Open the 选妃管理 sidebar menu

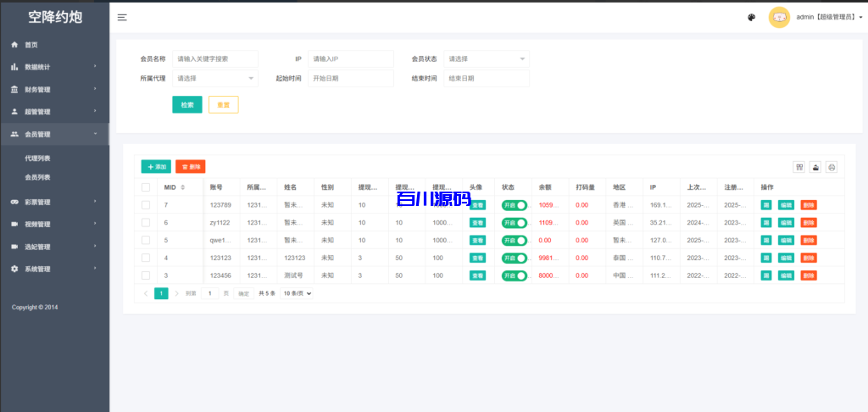point(54,247)
